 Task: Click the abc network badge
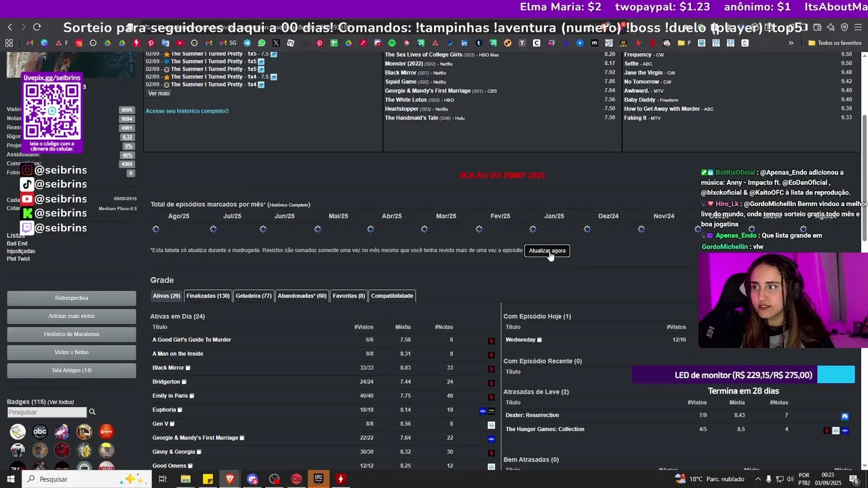pyautogui.click(x=40, y=431)
